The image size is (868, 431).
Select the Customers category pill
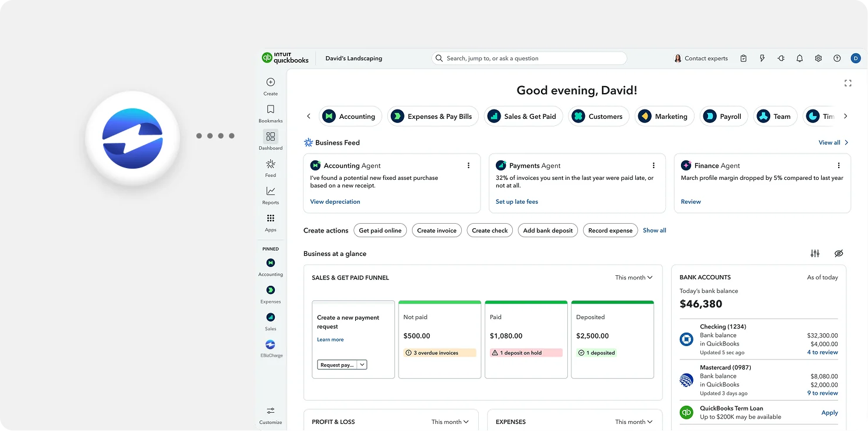(599, 117)
